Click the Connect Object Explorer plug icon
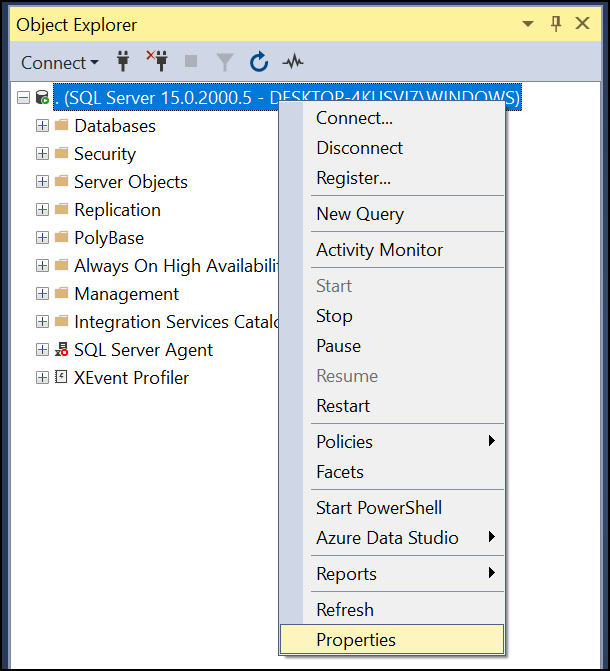This screenshot has height=671, width=610. pyautogui.click(x=123, y=62)
